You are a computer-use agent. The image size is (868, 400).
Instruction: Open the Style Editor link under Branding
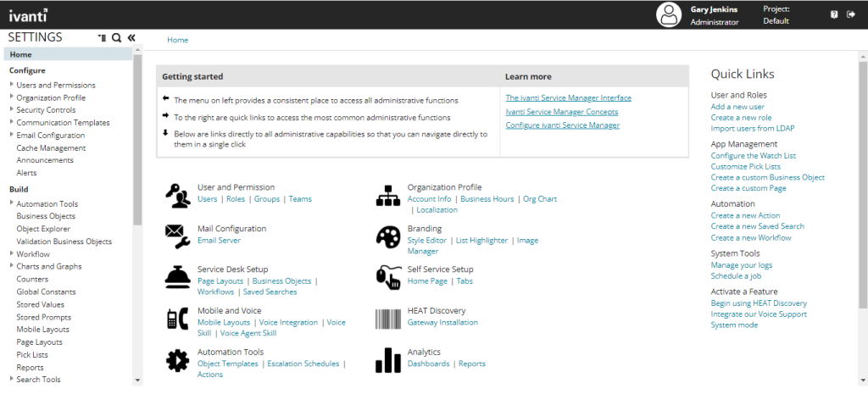click(427, 240)
